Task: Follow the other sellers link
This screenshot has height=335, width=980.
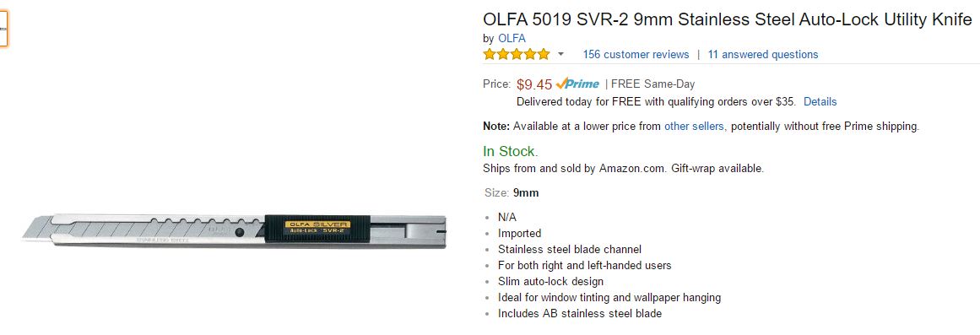Action: (694, 127)
